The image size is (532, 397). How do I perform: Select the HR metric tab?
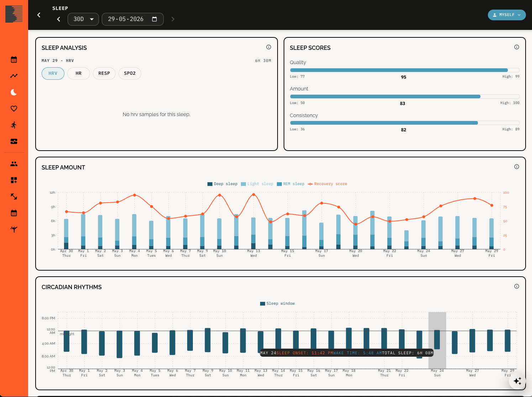point(79,73)
